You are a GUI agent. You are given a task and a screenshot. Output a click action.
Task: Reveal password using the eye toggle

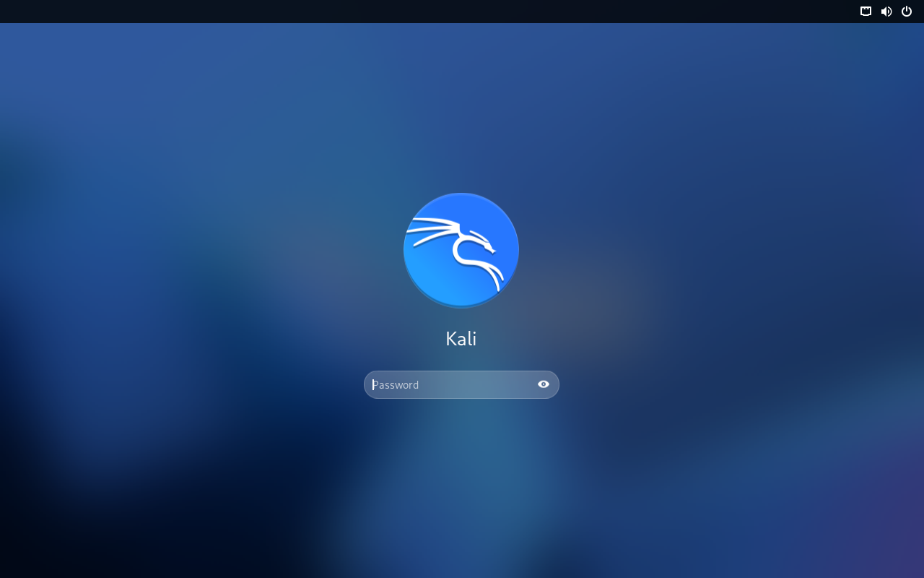point(544,384)
